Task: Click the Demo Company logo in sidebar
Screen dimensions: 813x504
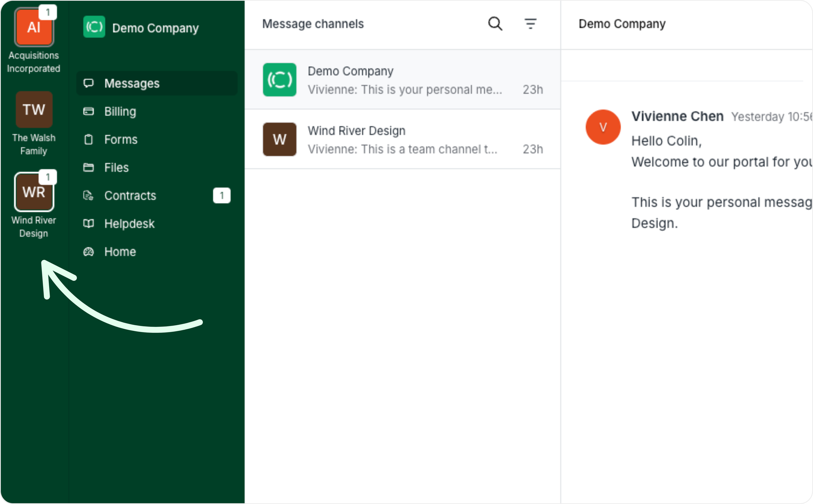Action: (94, 27)
